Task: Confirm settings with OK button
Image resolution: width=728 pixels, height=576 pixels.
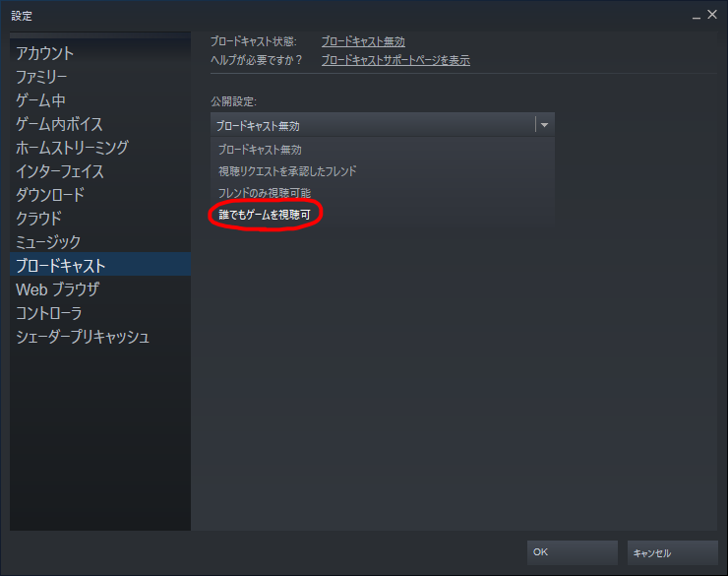Action: [572, 552]
